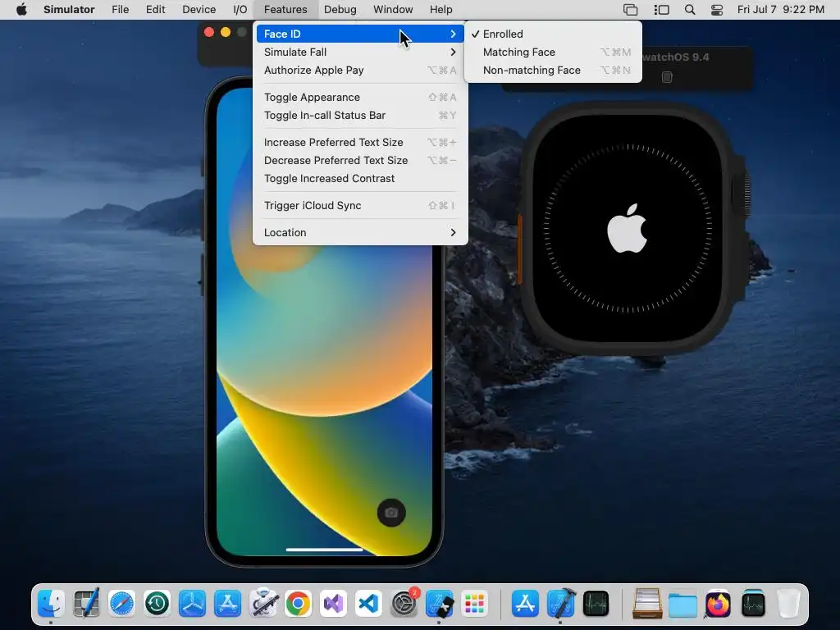Open the Window menu
This screenshot has width=840, height=630.
(x=393, y=10)
